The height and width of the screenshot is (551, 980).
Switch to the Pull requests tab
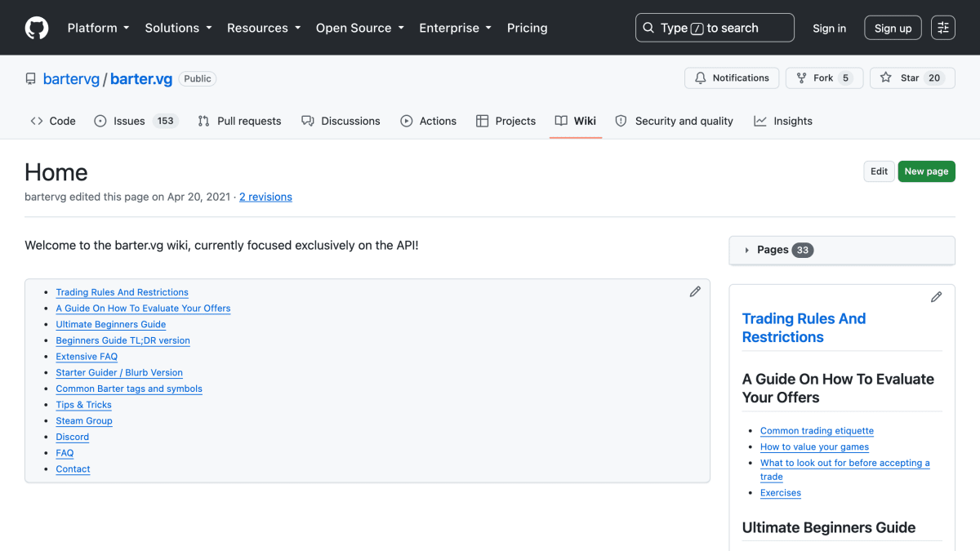point(239,121)
